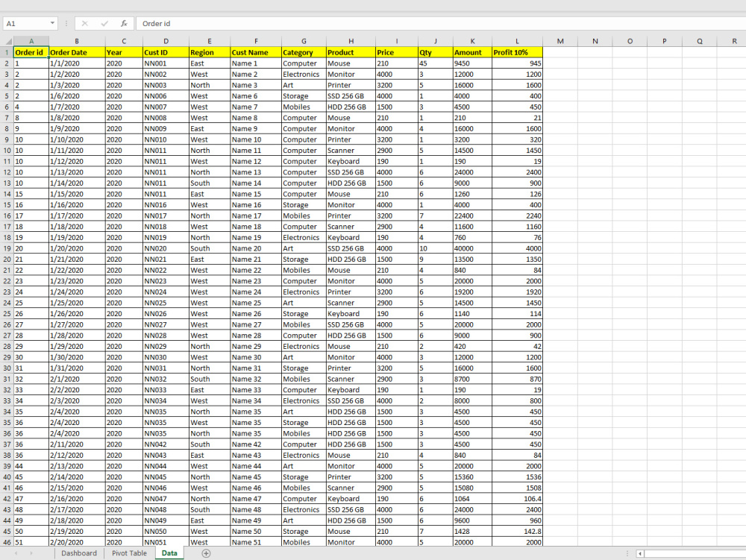Click the Name 3 customer cell
The width and height of the screenshot is (746, 560).
pyautogui.click(x=256, y=85)
